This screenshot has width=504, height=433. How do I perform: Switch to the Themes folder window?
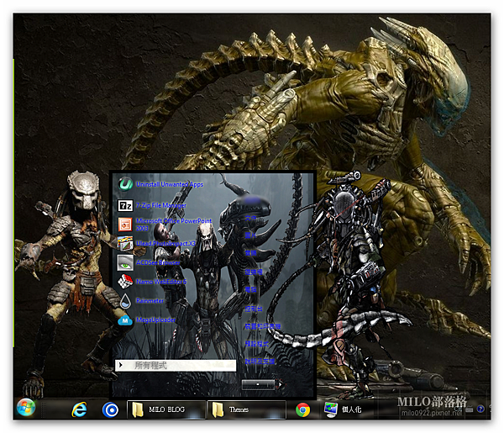(246, 409)
